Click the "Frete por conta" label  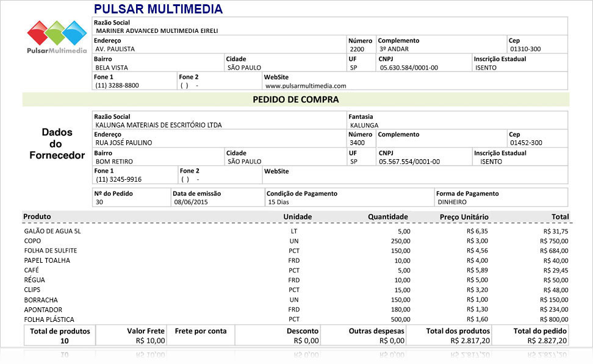pyautogui.click(x=201, y=331)
